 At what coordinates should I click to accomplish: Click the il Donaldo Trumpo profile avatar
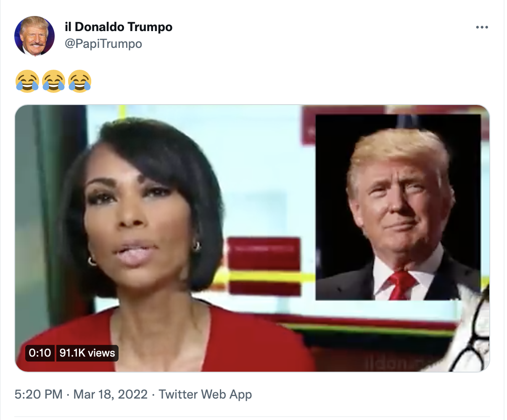[34, 36]
